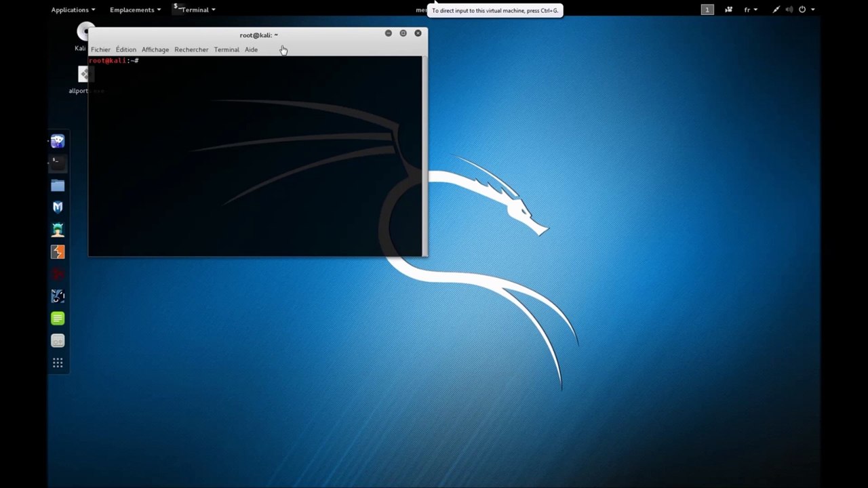Open the Aide menu
The height and width of the screenshot is (488, 868).
coord(251,49)
